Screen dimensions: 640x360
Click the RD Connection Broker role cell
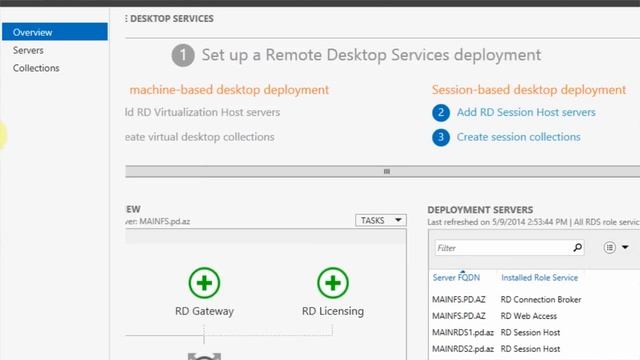[x=540, y=300]
